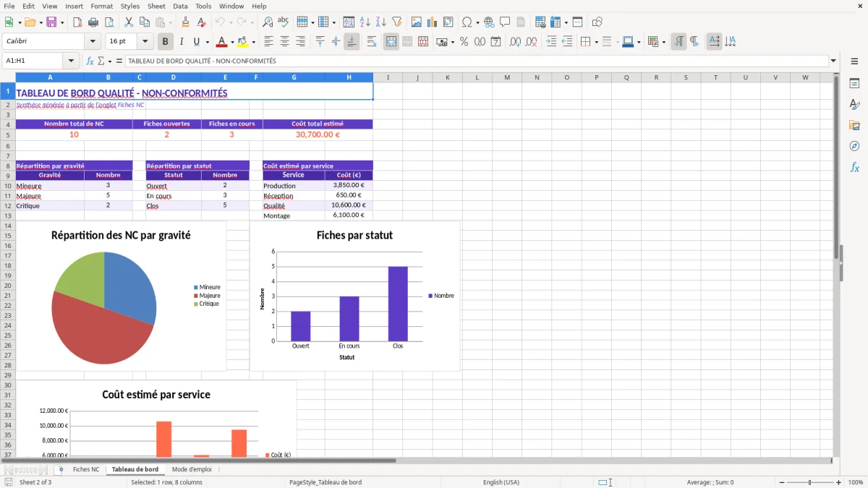The width and height of the screenshot is (868, 488).
Task: Click the zoom in plus button
Action: [x=839, y=482]
